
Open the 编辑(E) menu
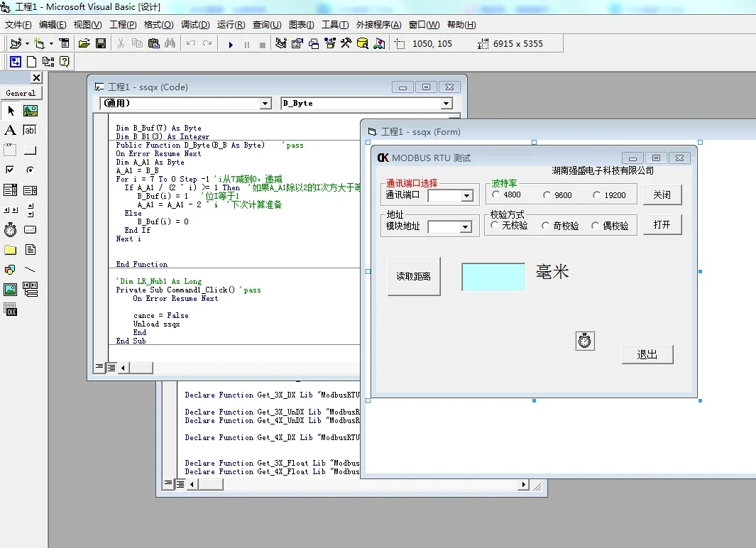tap(53, 25)
